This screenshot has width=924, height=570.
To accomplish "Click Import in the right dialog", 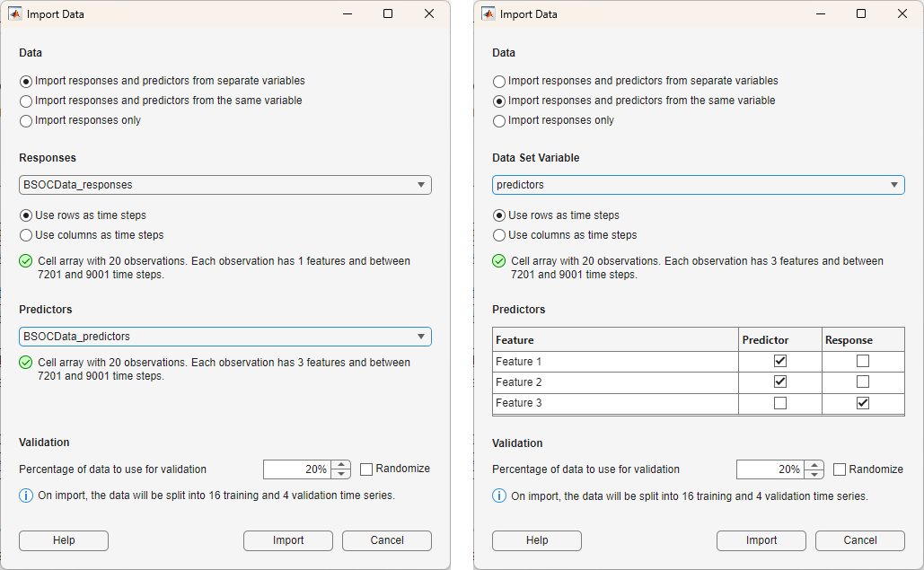I will point(761,540).
